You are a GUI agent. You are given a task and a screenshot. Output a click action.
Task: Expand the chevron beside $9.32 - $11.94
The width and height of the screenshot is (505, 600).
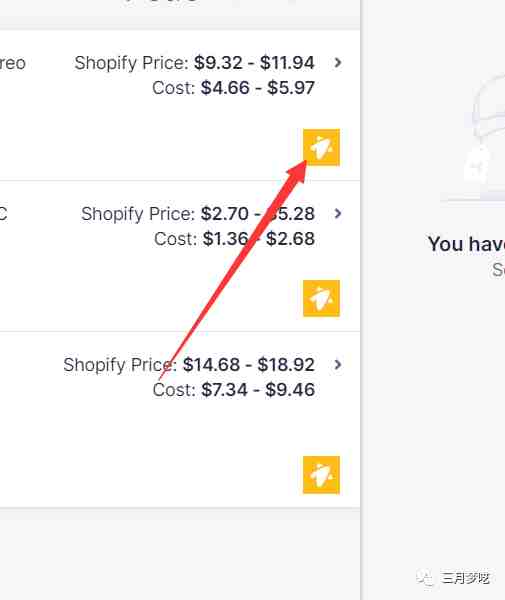point(337,62)
